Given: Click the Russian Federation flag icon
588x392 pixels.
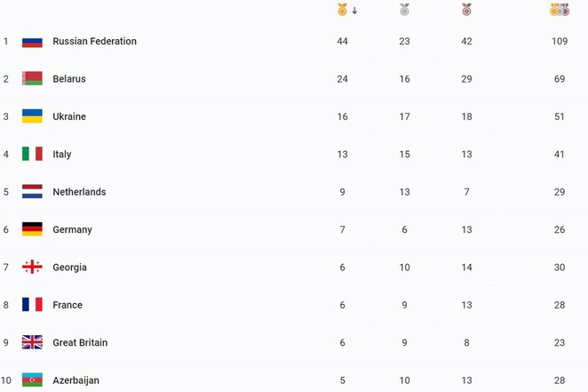Looking at the screenshot, I should point(32,42).
